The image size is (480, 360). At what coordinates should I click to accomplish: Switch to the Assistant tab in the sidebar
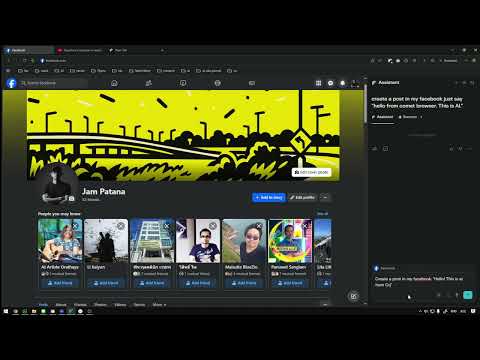click(x=382, y=117)
